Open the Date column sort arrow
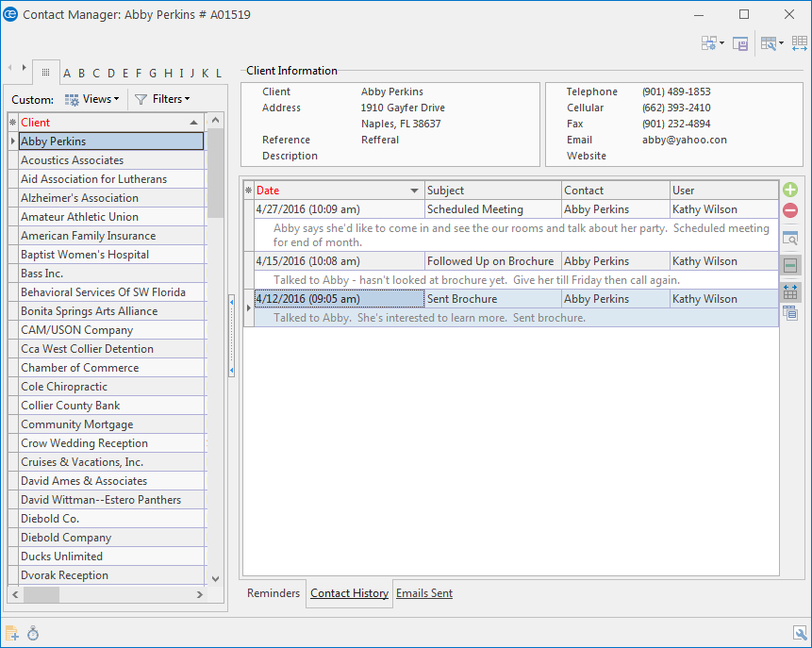Viewport: 812px width, 648px height. click(x=414, y=191)
